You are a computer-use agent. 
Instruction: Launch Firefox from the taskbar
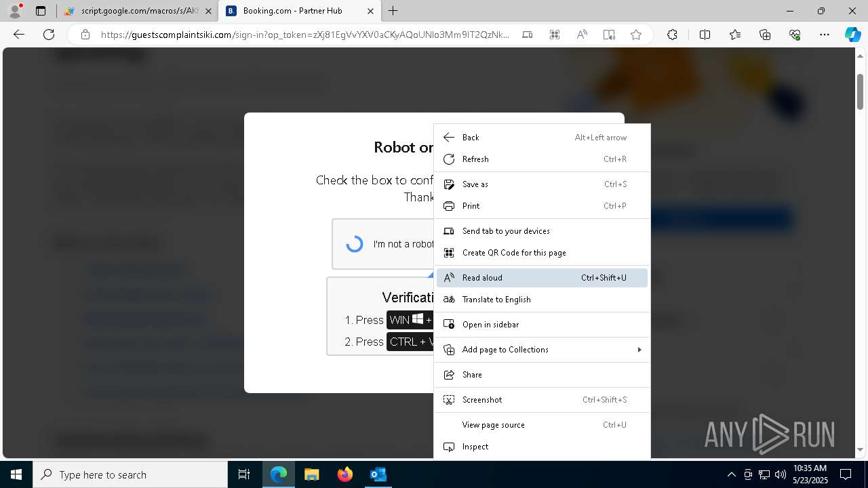click(345, 474)
